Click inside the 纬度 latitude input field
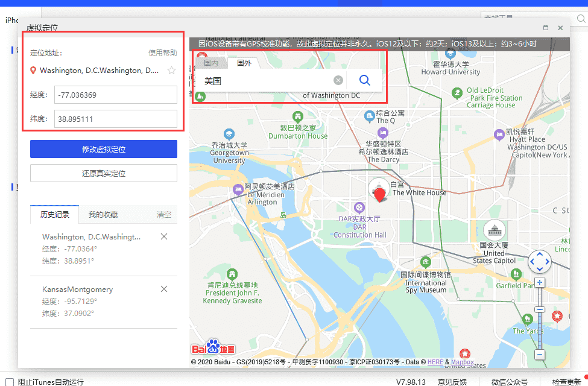This screenshot has height=386, width=588. (x=115, y=118)
